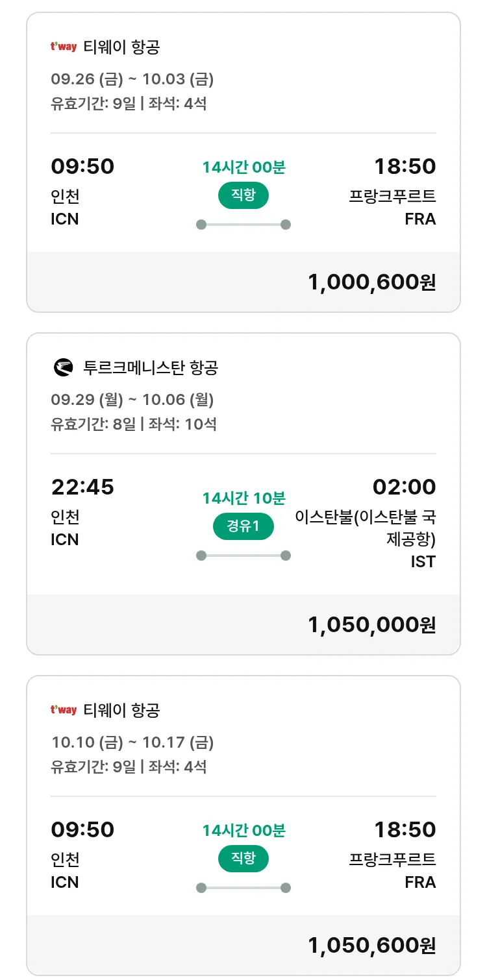
Task: Click the Turkmenistan Airlines round logo
Action: (x=64, y=367)
